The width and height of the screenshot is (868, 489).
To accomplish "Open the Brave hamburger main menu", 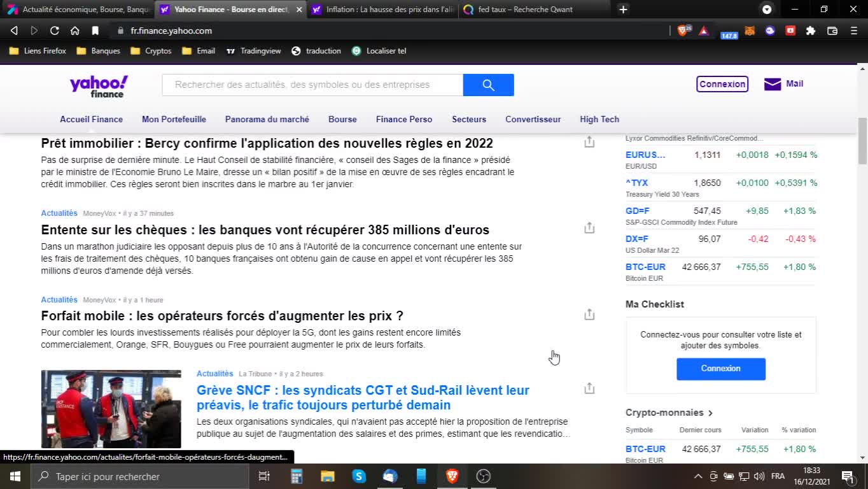I will point(854,31).
